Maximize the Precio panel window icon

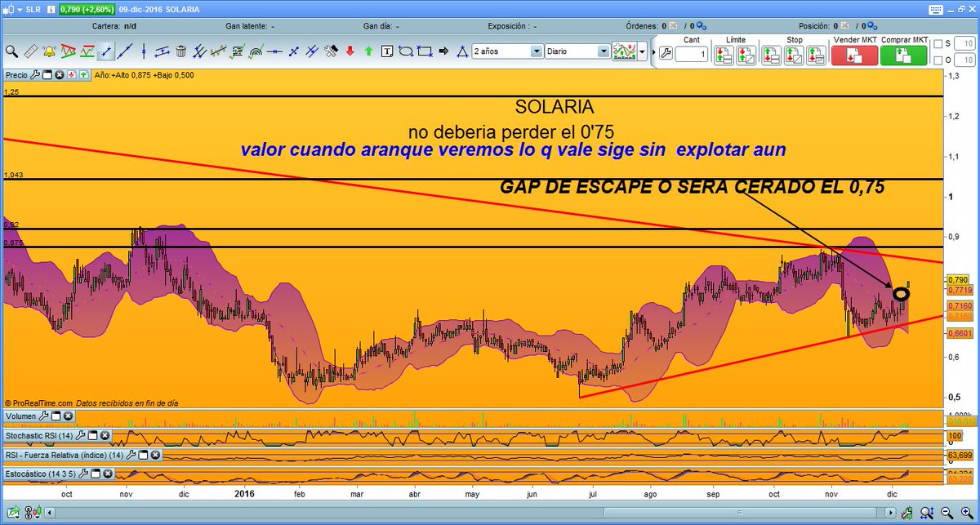[47, 75]
